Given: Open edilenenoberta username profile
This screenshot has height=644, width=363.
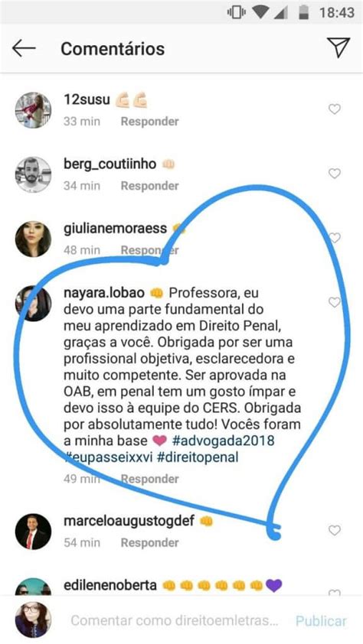Looking at the screenshot, I should point(110,585).
